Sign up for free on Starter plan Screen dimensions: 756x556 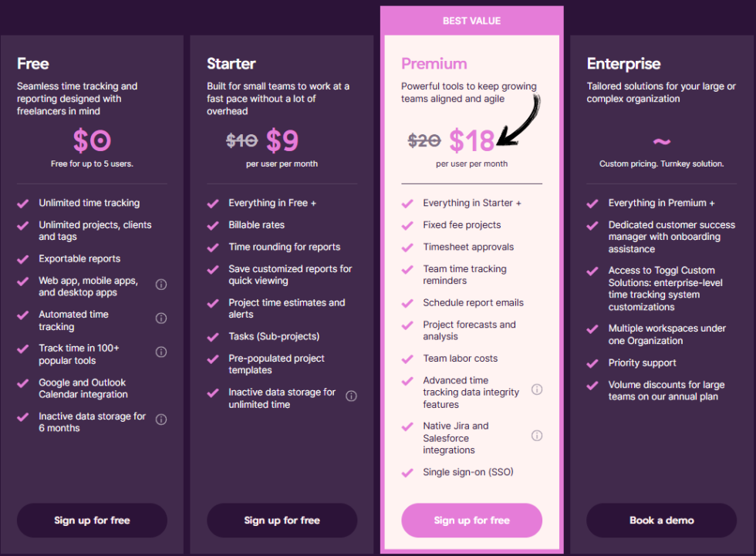(282, 521)
